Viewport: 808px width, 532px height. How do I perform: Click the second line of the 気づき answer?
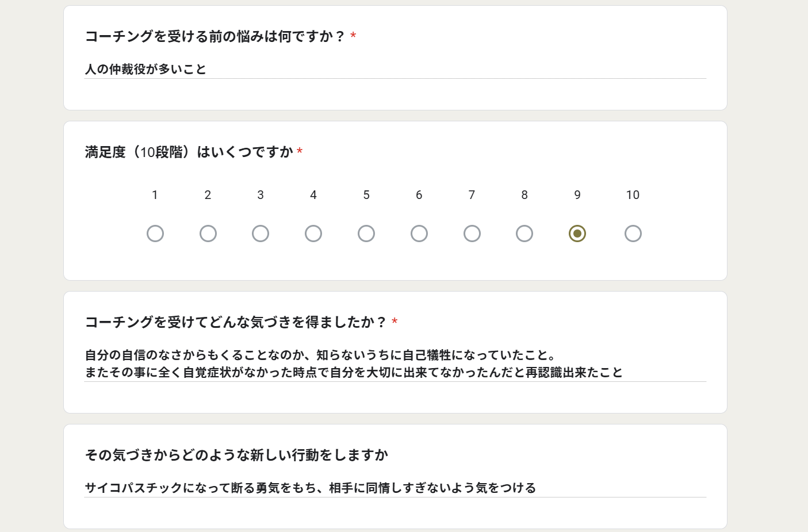tap(354, 373)
